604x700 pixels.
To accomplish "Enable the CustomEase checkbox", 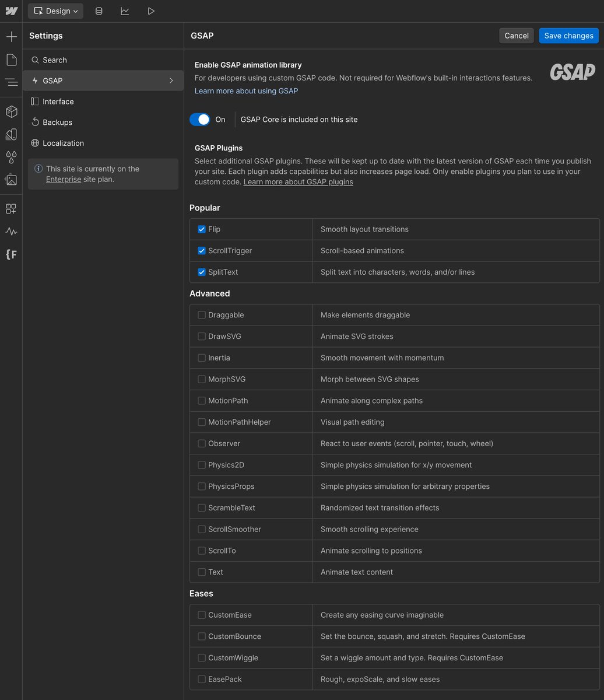I will tap(202, 615).
